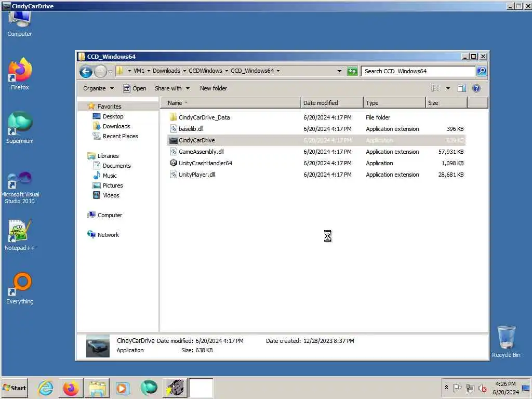Click the New folder button
This screenshot has width=532, height=399.
[x=214, y=88]
